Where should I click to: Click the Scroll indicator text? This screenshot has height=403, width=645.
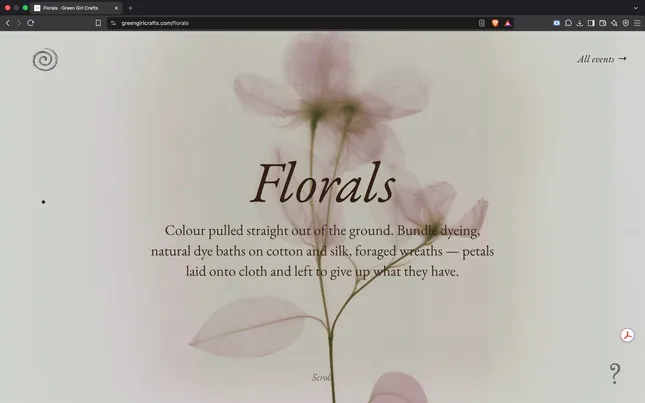[x=322, y=377]
